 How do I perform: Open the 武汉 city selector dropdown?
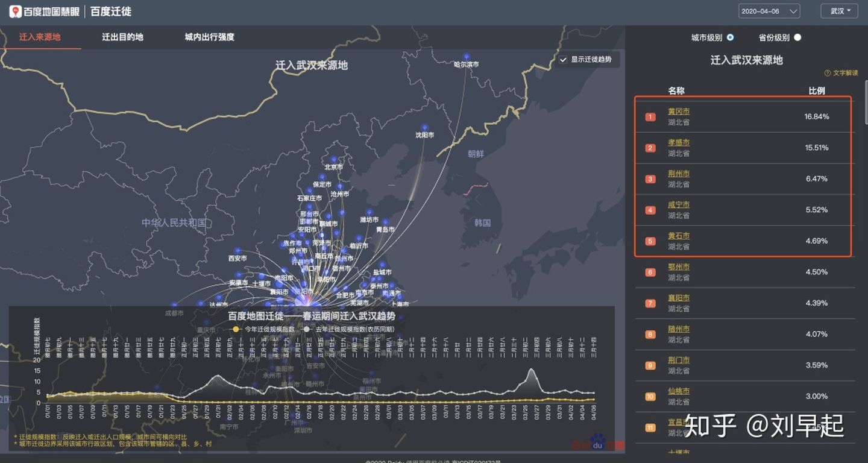pyautogui.click(x=839, y=11)
